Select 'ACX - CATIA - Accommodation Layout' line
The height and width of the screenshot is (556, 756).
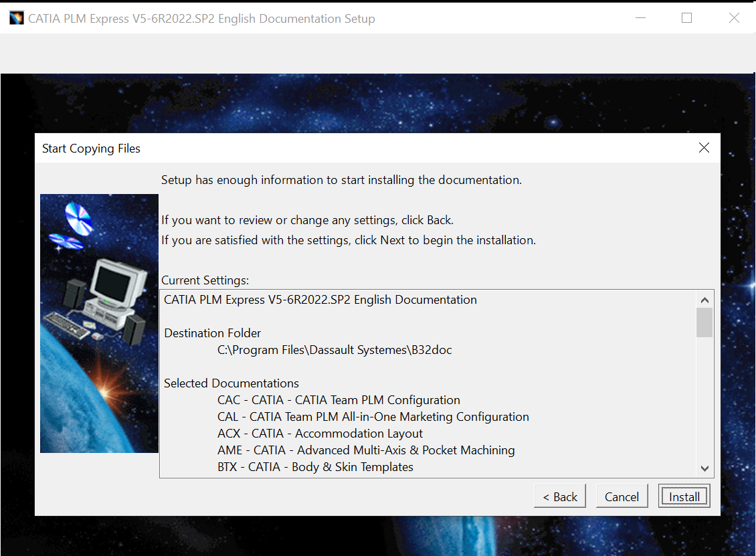(x=320, y=434)
